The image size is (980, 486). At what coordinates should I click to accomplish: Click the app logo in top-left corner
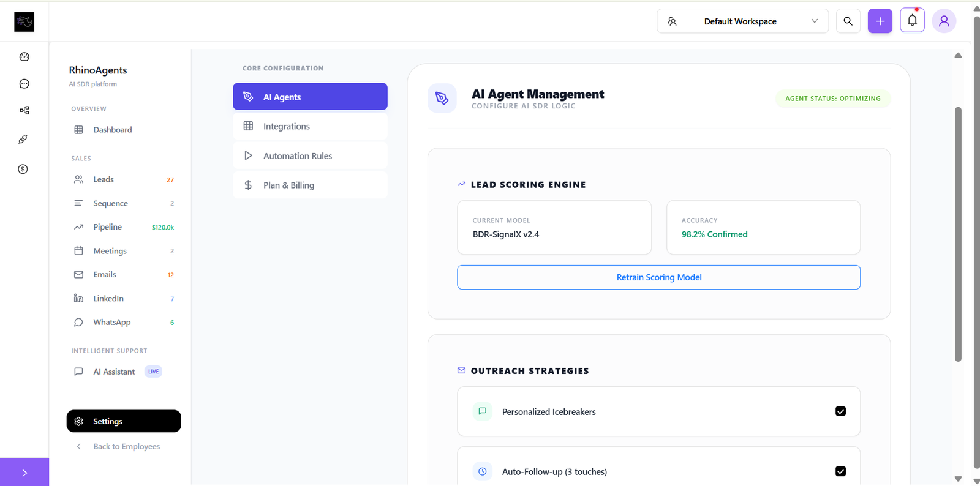coord(24,22)
